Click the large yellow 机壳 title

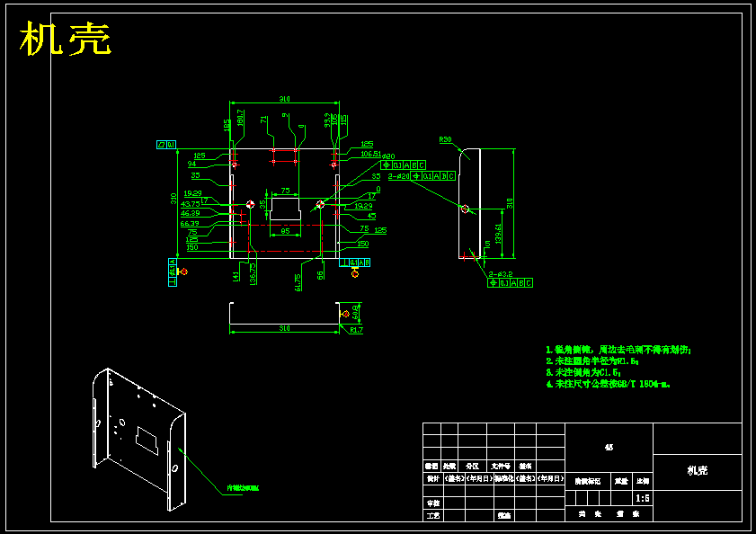(x=66, y=39)
